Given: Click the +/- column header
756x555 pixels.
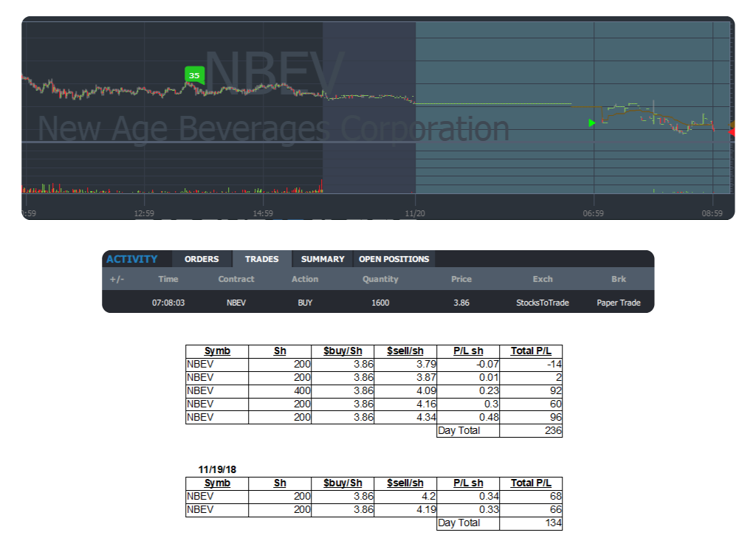Looking at the screenshot, I should 117,279.
